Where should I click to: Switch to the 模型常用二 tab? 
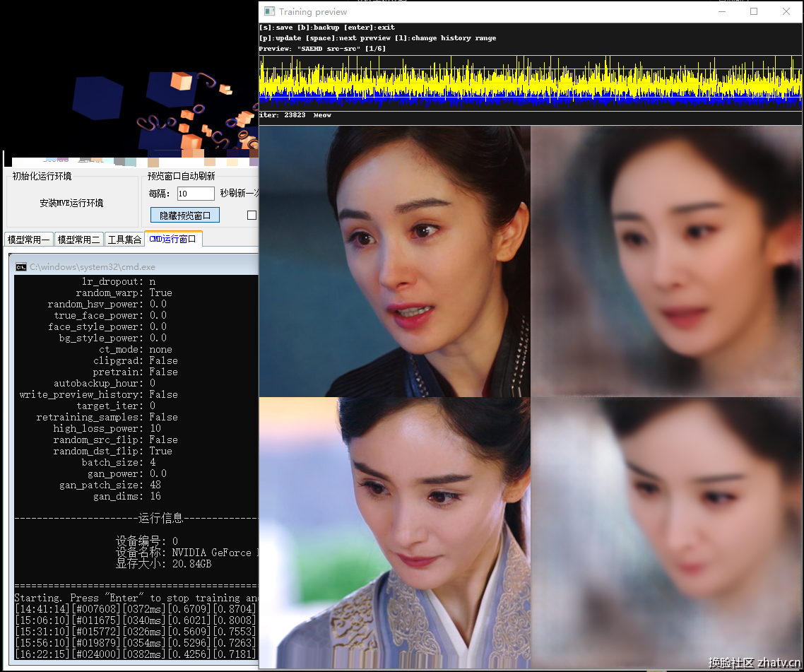pyautogui.click(x=78, y=240)
